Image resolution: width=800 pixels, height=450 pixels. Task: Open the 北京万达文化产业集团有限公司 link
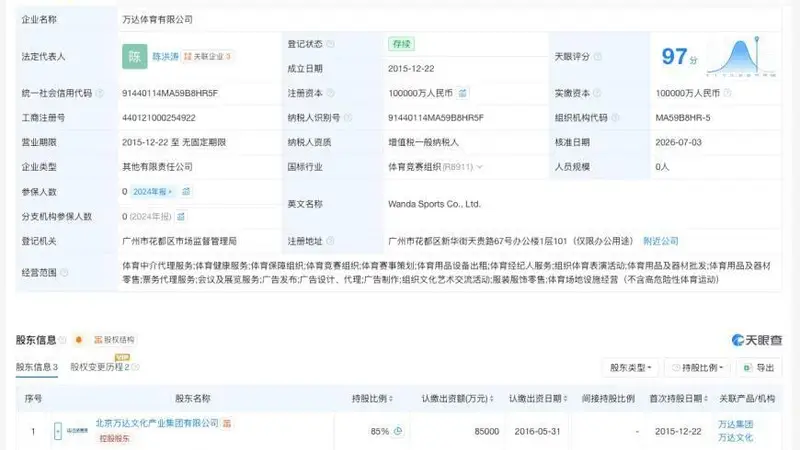[157, 423]
